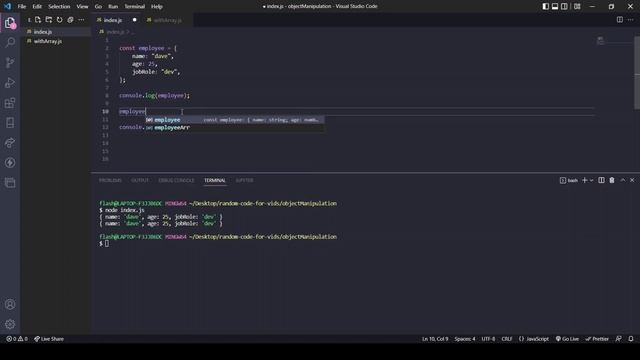640x360 pixels.
Task: Start Live Share from status bar
Action: 49,339
